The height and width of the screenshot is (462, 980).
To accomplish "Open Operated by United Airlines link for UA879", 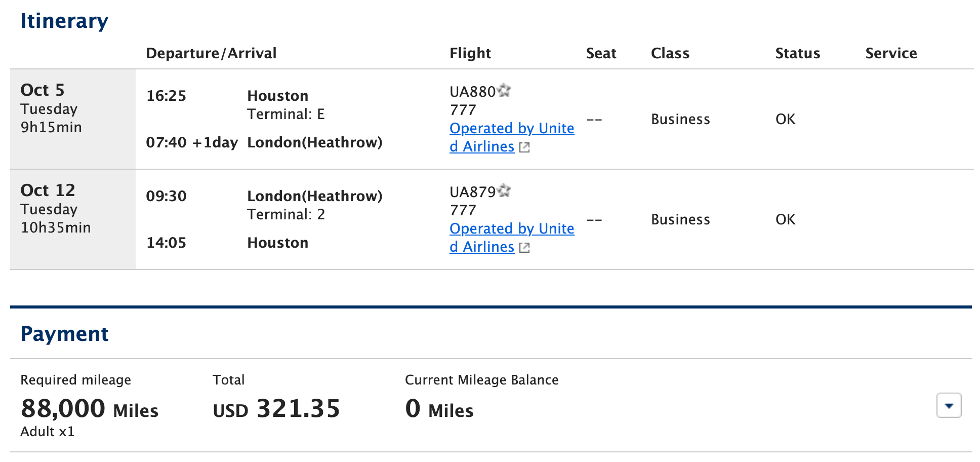I will (512, 238).
